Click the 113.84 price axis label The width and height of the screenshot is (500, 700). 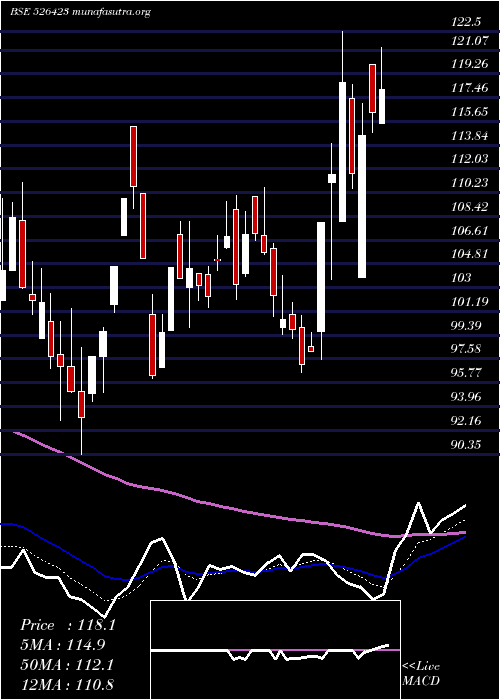469,136
